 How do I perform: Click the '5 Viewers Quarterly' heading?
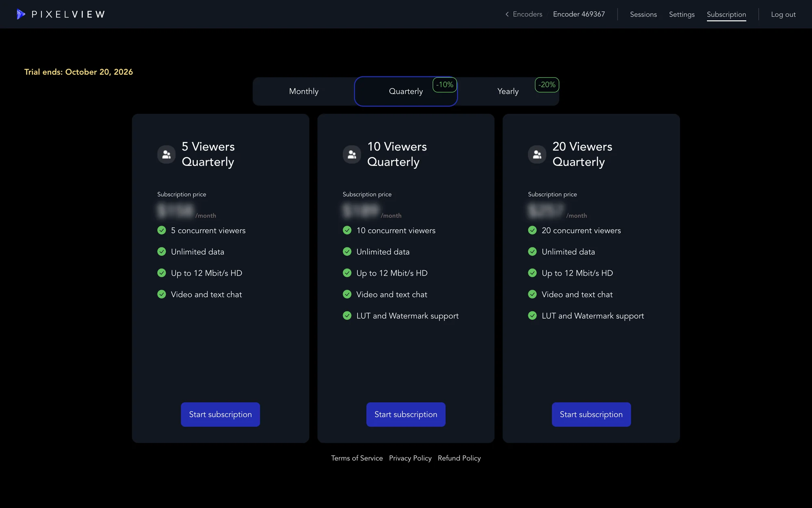[x=208, y=154]
